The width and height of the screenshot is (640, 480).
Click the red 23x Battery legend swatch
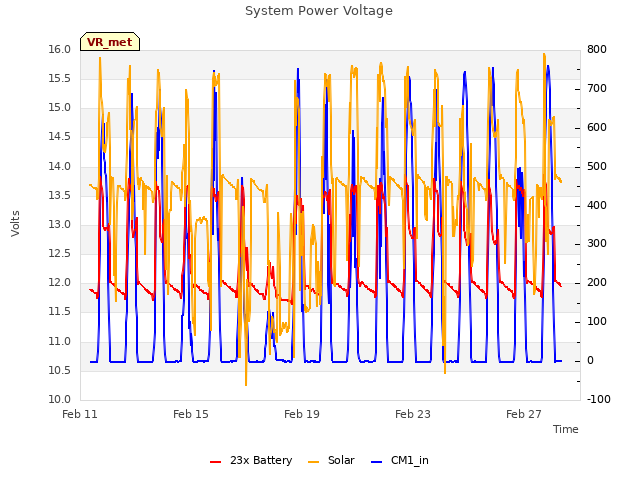(x=216, y=462)
